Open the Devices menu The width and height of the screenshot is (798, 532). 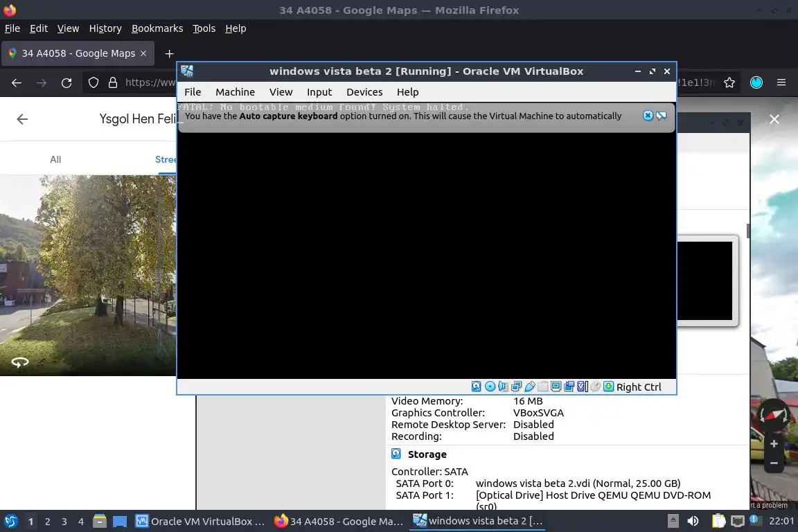pyautogui.click(x=364, y=92)
